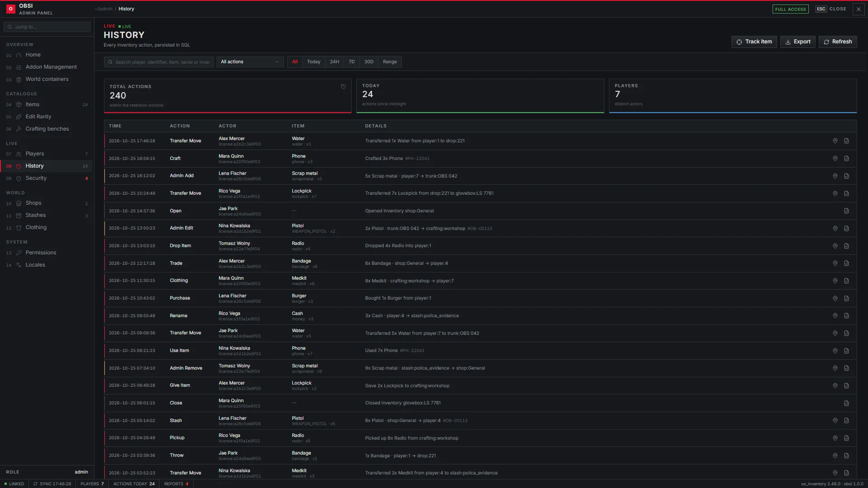The width and height of the screenshot is (868, 488).
Task: Click the location pin icon in the Craft row
Action: point(835,159)
